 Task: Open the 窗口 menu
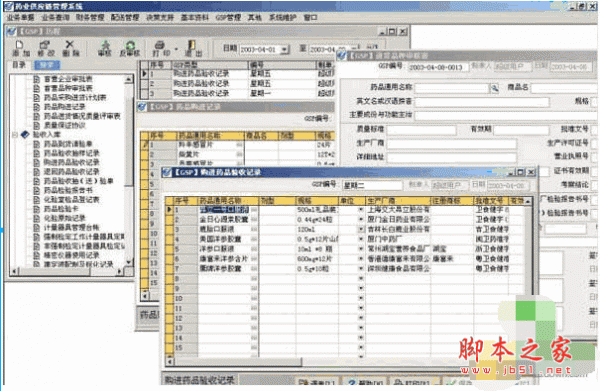pos(310,18)
